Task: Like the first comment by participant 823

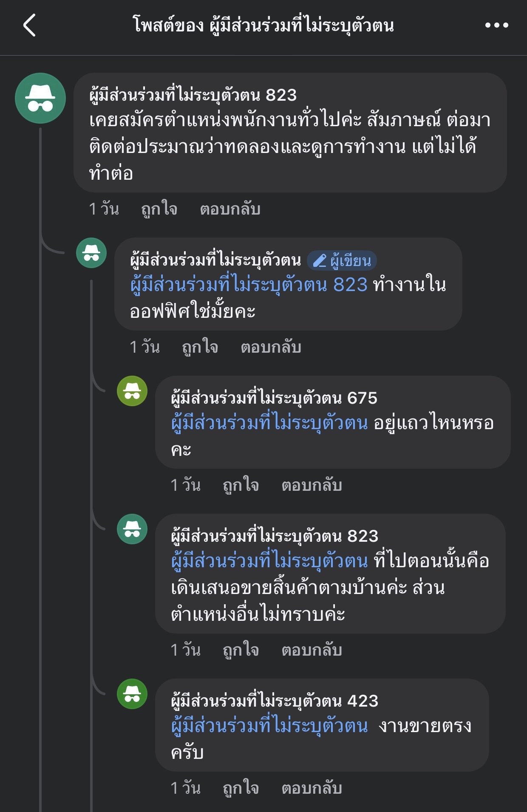Action: tap(159, 209)
